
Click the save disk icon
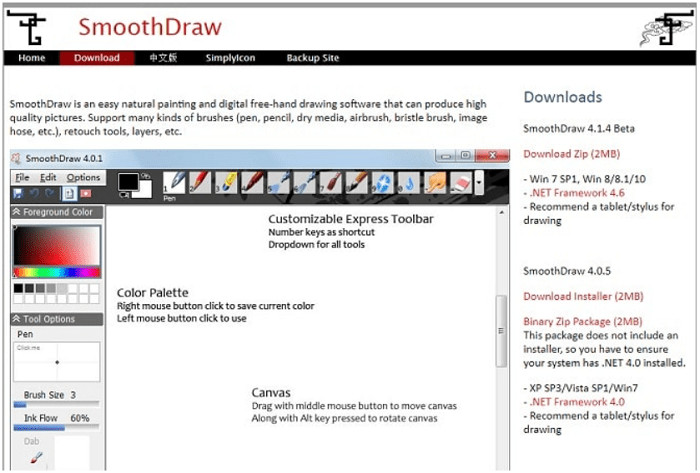click(x=18, y=194)
